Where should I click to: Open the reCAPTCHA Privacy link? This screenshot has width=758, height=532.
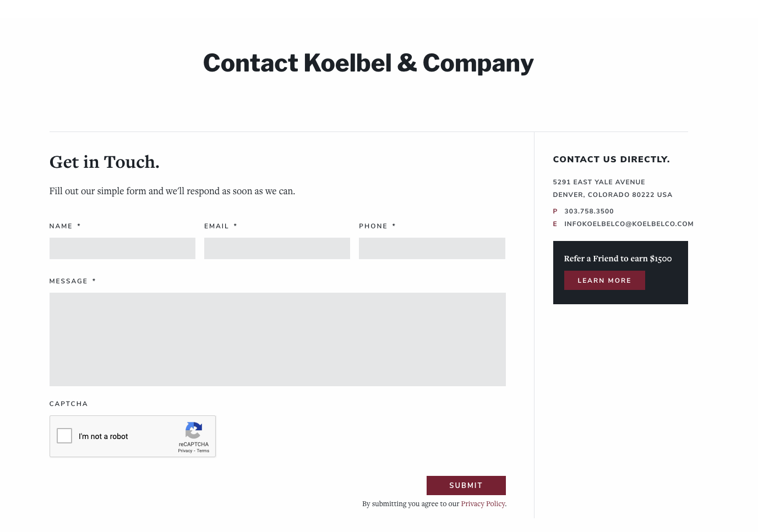[185, 451]
